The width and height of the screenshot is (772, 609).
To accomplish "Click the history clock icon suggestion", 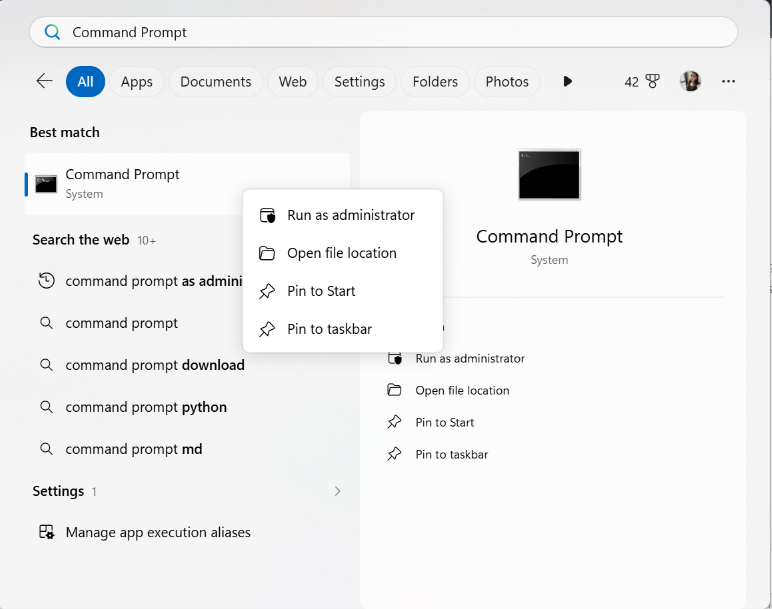I will click(46, 281).
